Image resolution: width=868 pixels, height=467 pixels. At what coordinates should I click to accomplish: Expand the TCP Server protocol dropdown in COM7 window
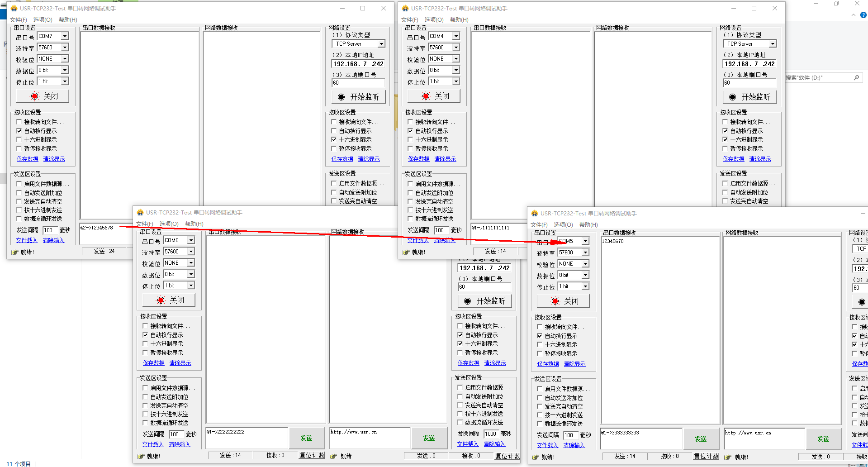(x=381, y=44)
